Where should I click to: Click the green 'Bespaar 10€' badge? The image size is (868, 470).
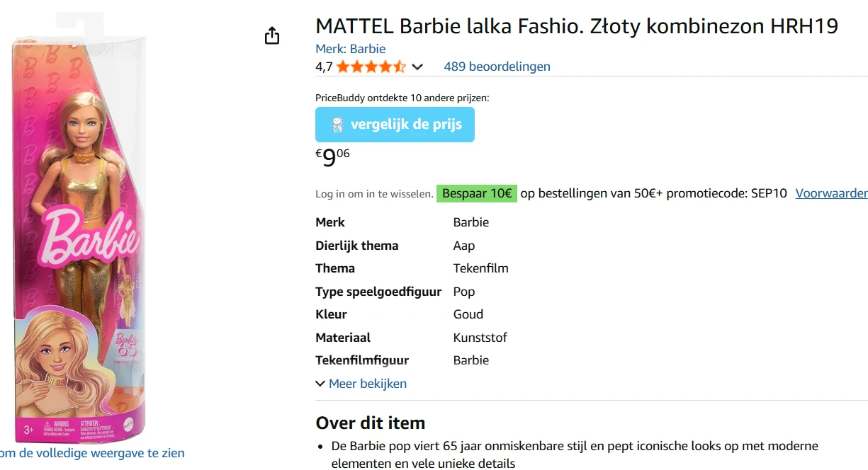pyautogui.click(x=476, y=193)
